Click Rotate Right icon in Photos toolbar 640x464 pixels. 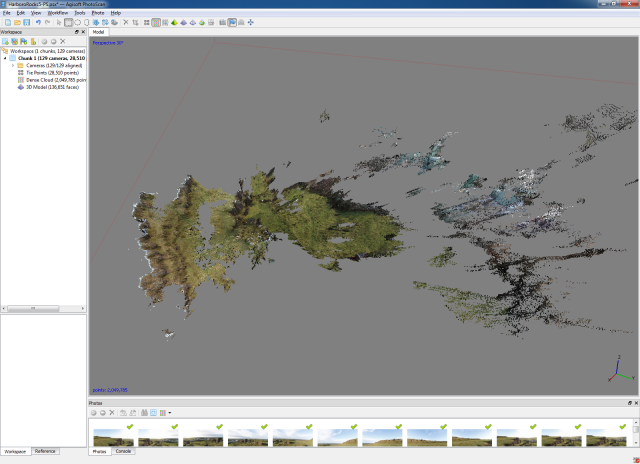tap(133, 413)
